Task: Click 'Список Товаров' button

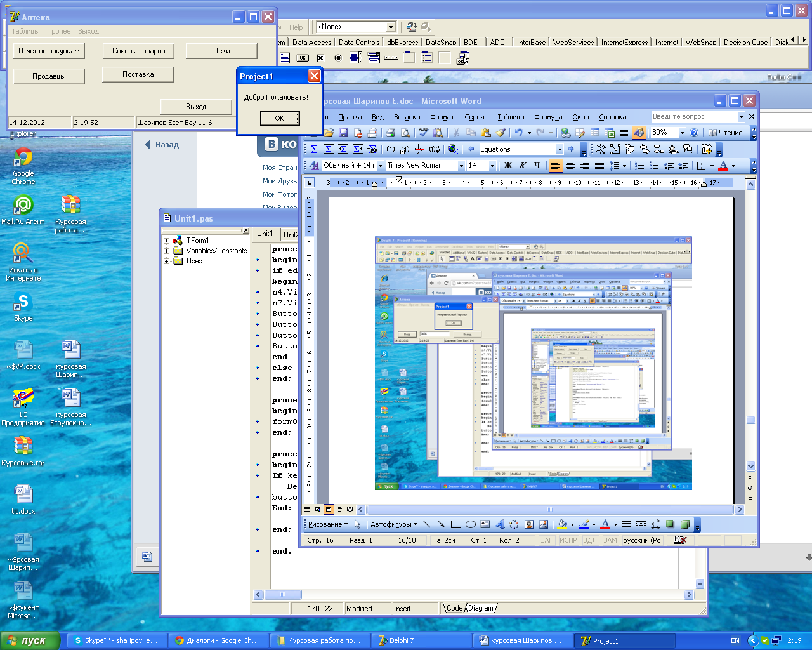Action: pos(138,51)
